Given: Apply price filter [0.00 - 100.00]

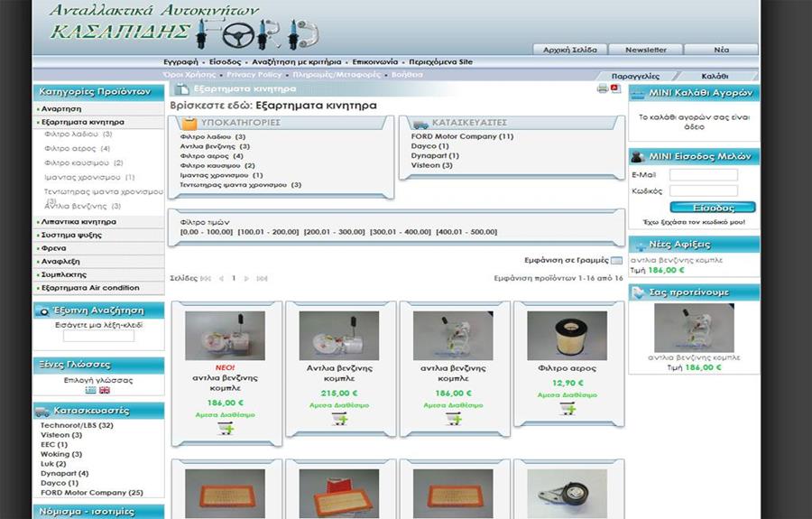Looking at the screenshot, I should [x=206, y=232].
